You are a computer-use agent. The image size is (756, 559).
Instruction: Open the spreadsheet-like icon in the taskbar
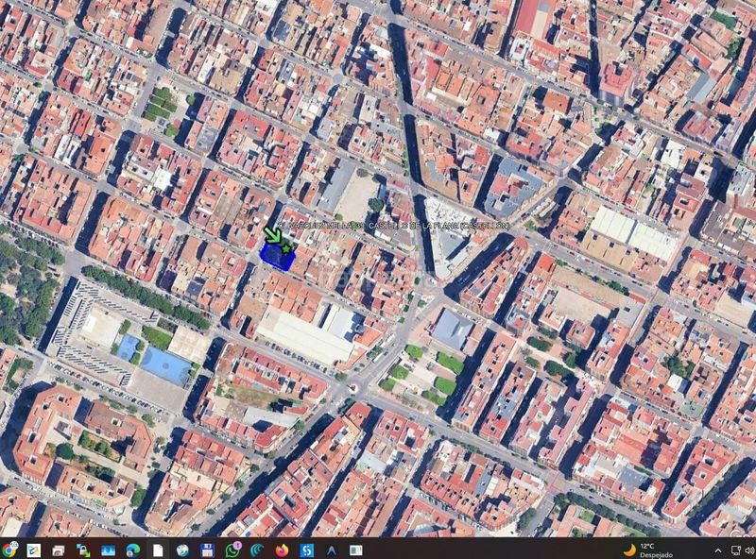click(356, 551)
